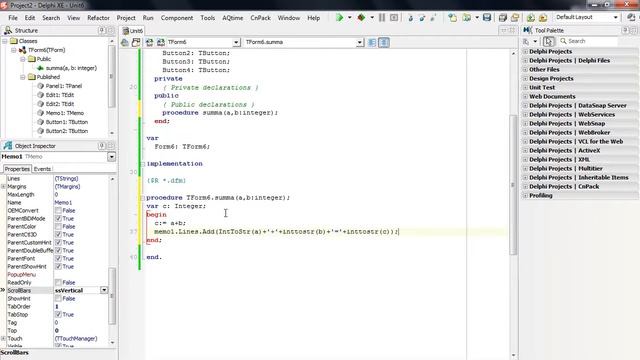This screenshot has width=640, height=360.
Task: Click the Pause program icon
Action: coord(382,18)
